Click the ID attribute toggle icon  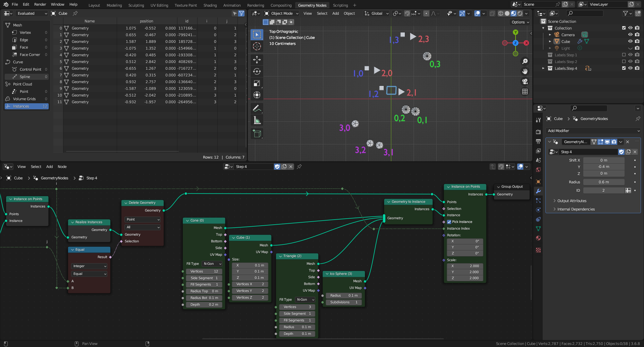628,190
